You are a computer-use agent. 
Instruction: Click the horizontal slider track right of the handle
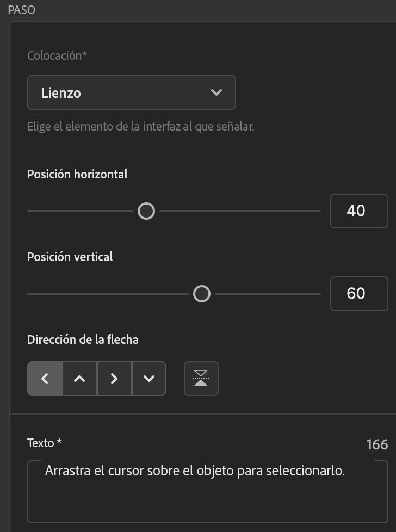[239, 211]
